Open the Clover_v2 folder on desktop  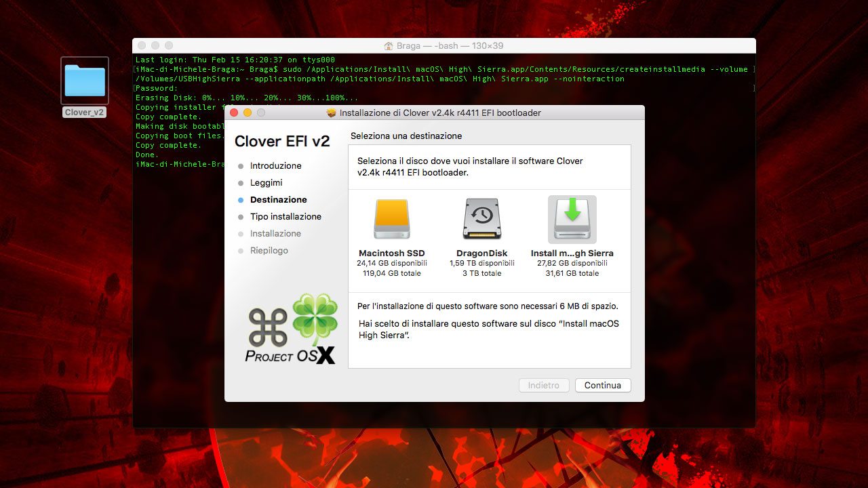(85, 82)
